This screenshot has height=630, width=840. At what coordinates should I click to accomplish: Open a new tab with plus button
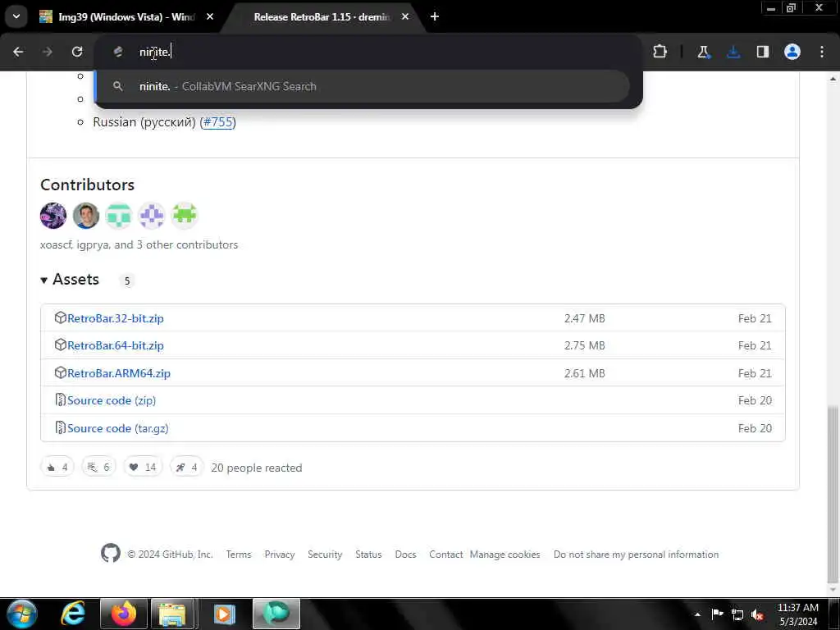[435, 16]
